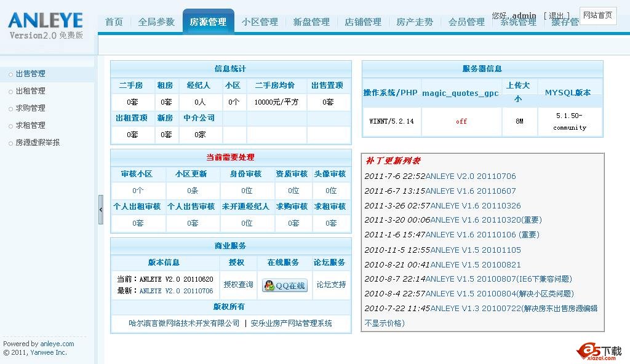
Task: Click the 网站首页 button
Action: 598,15
